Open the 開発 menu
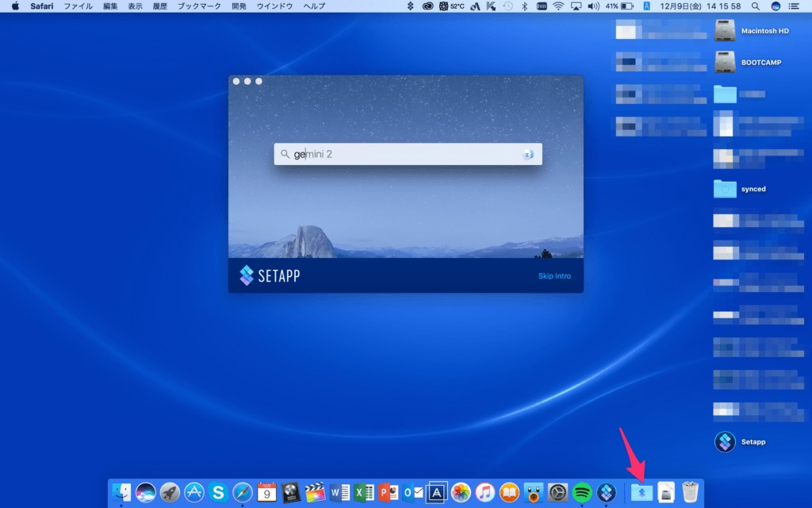812x508 pixels. coord(239,6)
